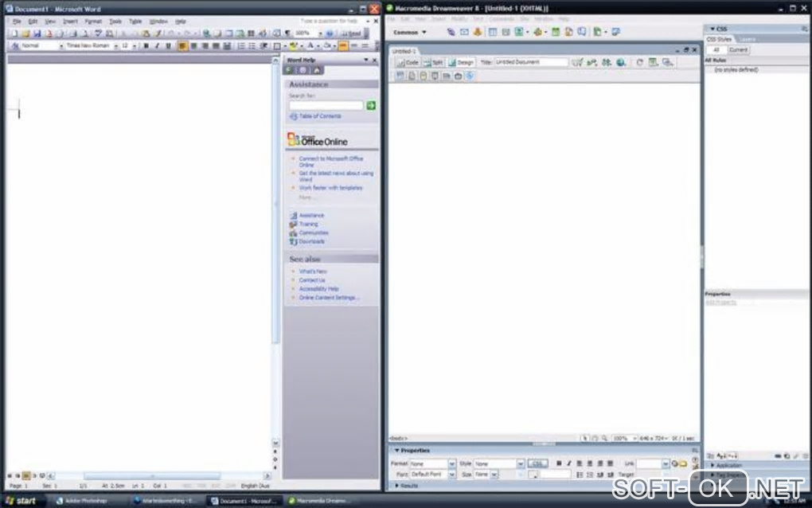Switch to Split view in Dreamweaver
The height and width of the screenshot is (508, 812).
click(433, 63)
